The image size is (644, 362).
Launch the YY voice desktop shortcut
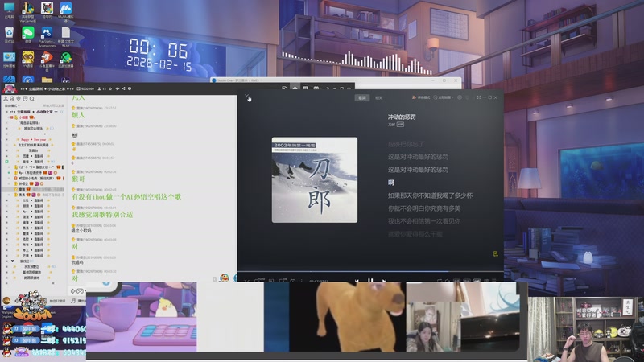click(x=27, y=60)
